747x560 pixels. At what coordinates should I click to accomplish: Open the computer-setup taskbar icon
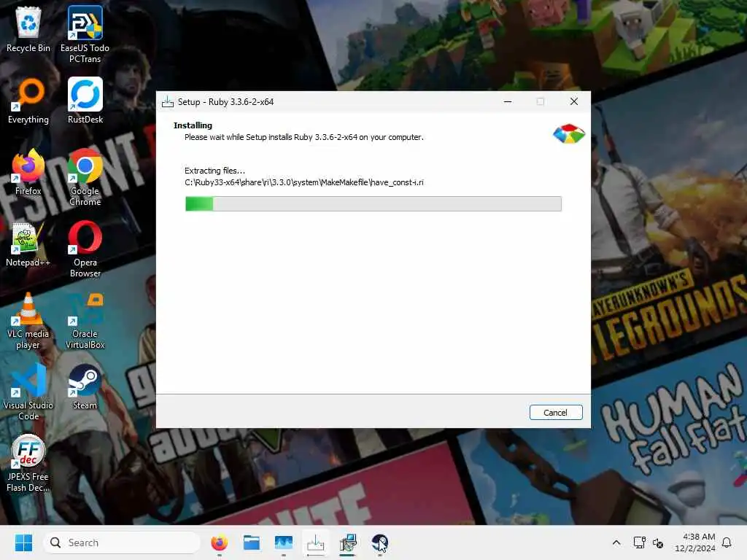pyautogui.click(x=348, y=542)
